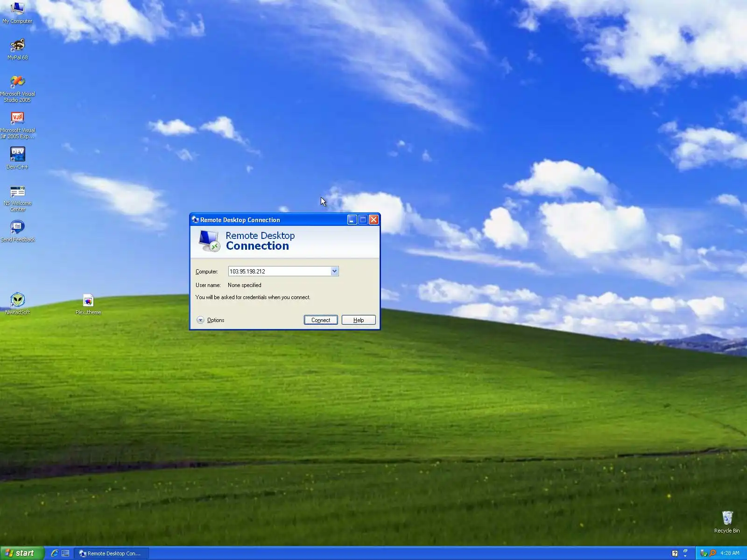Open the My Computer desktop icon
The height and width of the screenshot is (560, 747).
coord(17,13)
